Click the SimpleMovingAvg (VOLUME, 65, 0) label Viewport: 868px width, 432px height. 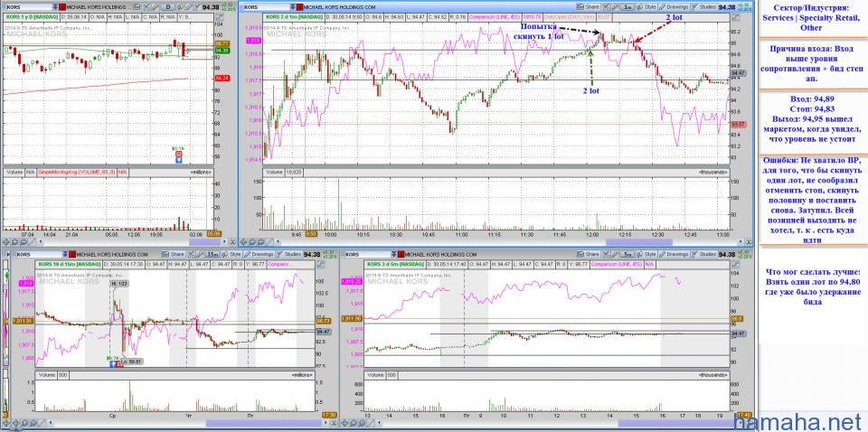pos(76,172)
